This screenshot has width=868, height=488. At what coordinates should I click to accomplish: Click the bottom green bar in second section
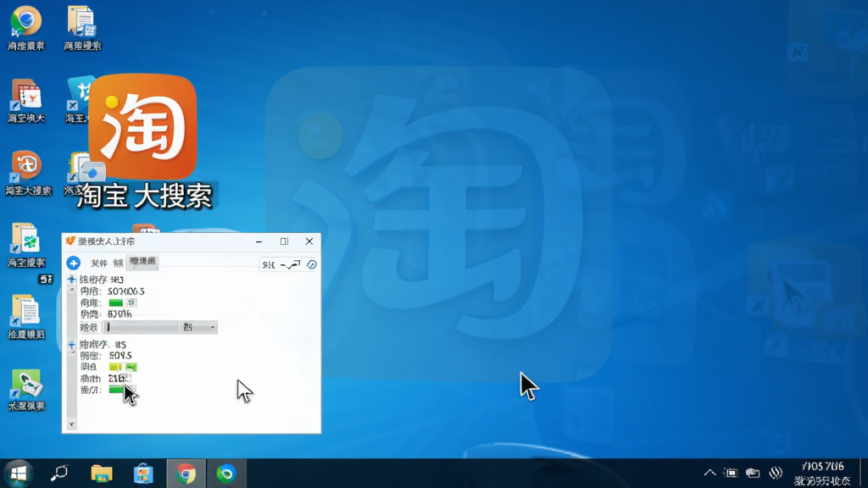116,390
